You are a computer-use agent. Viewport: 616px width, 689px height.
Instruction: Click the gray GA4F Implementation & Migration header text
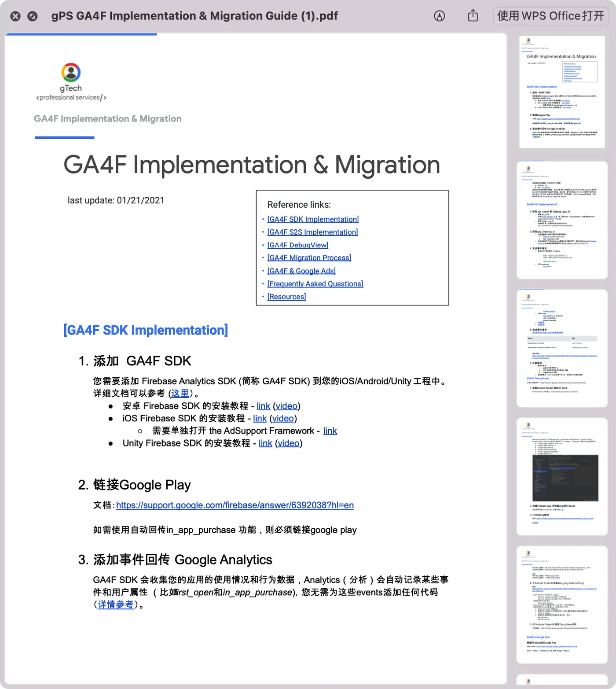[x=108, y=119]
